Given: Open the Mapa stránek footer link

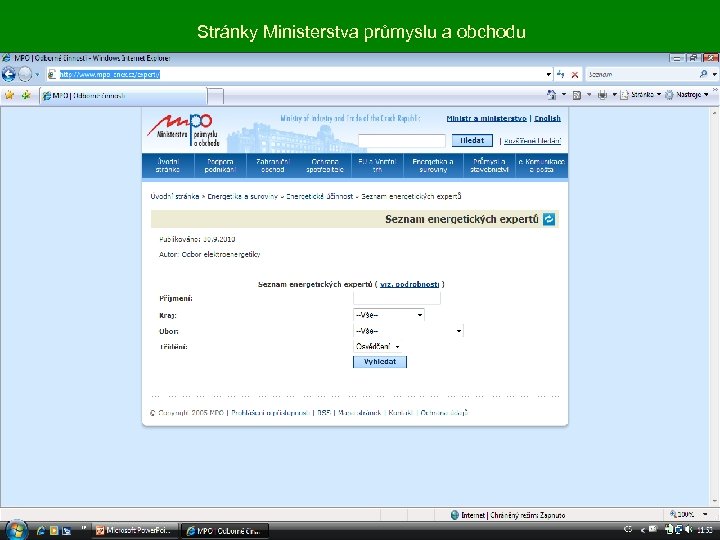Looking at the screenshot, I should 360,413.
